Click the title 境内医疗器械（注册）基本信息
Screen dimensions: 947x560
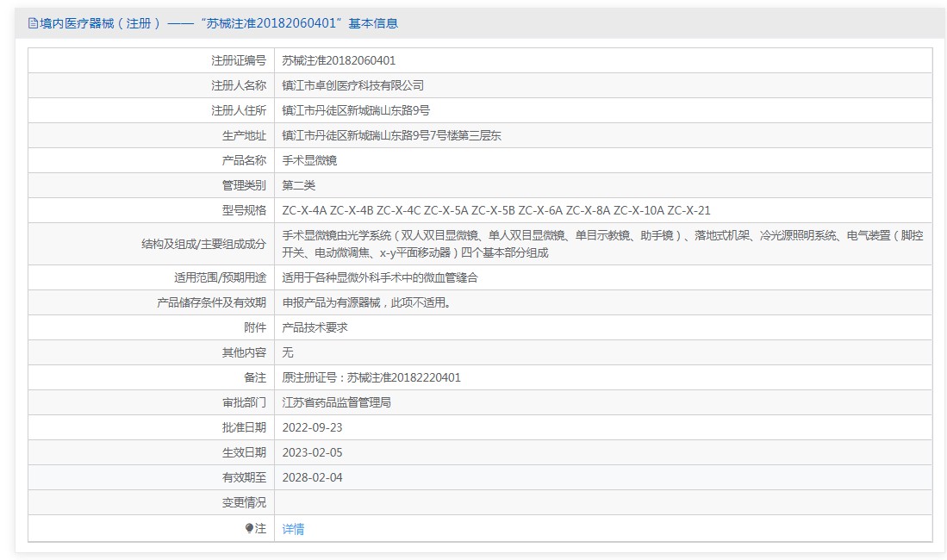click(219, 23)
